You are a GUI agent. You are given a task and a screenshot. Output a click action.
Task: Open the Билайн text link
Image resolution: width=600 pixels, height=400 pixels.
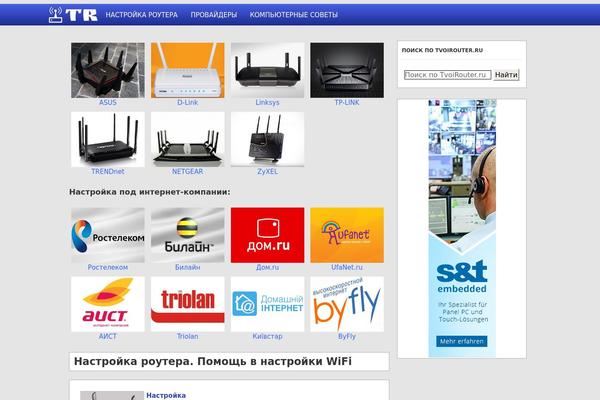[188, 267]
